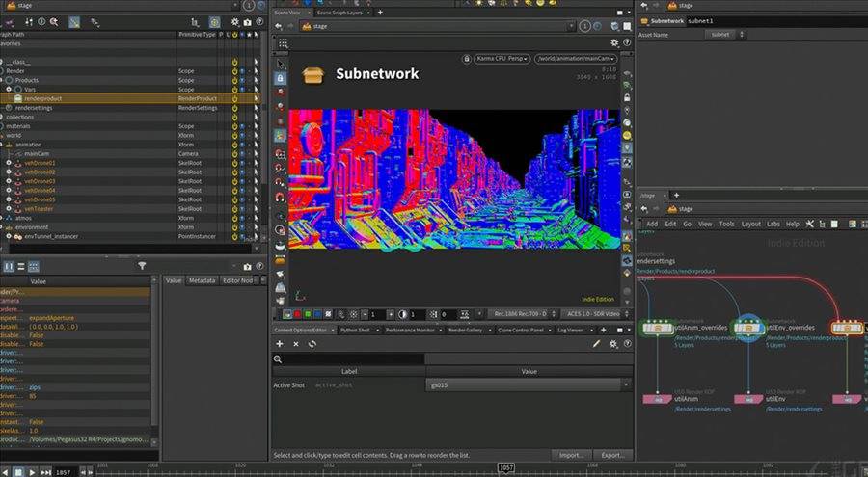Open the Active Shot value dropdown
The image size is (868, 477).
pos(528,384)
